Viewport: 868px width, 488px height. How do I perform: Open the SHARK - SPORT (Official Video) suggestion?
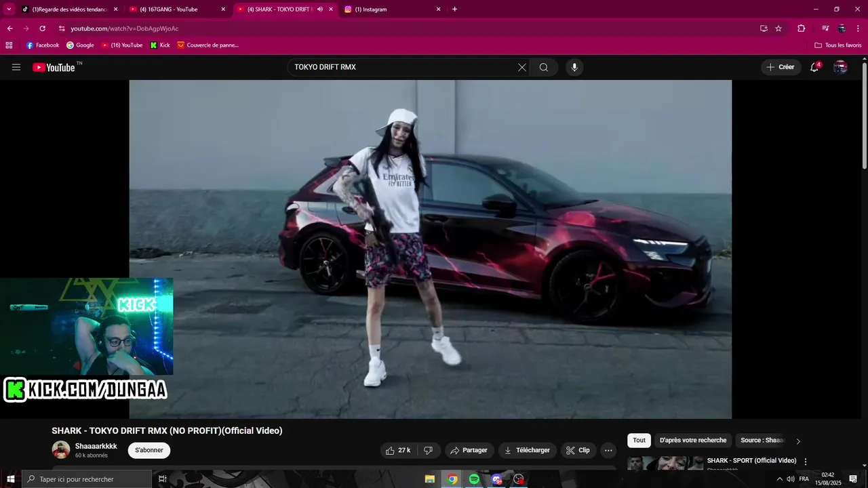point(751,461)
